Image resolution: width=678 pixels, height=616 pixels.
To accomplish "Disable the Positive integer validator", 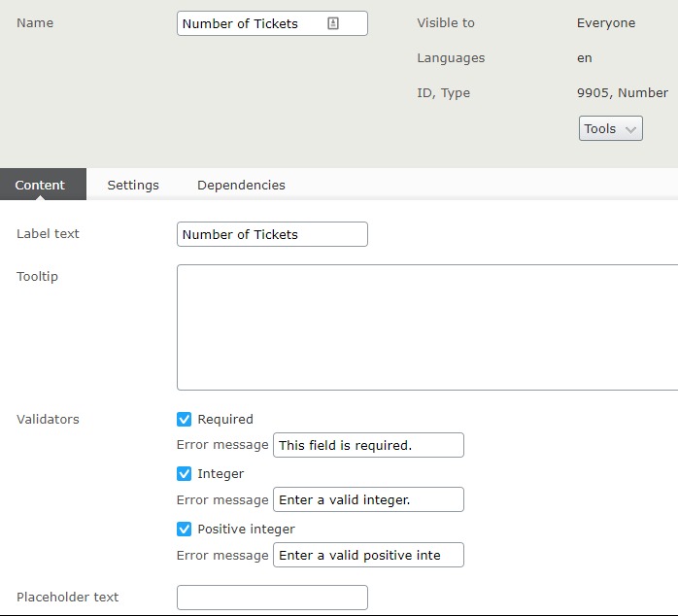I will 185,530.
